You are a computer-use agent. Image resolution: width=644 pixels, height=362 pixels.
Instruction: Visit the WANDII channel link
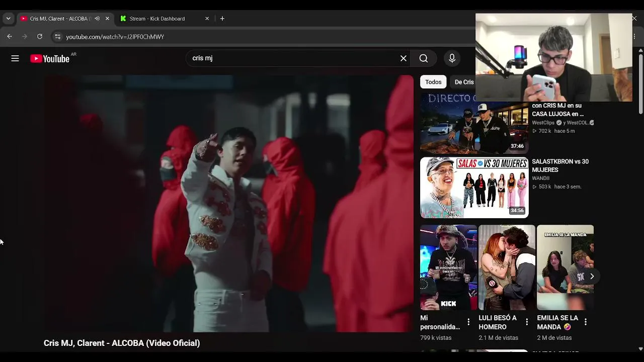click(540, 178)
